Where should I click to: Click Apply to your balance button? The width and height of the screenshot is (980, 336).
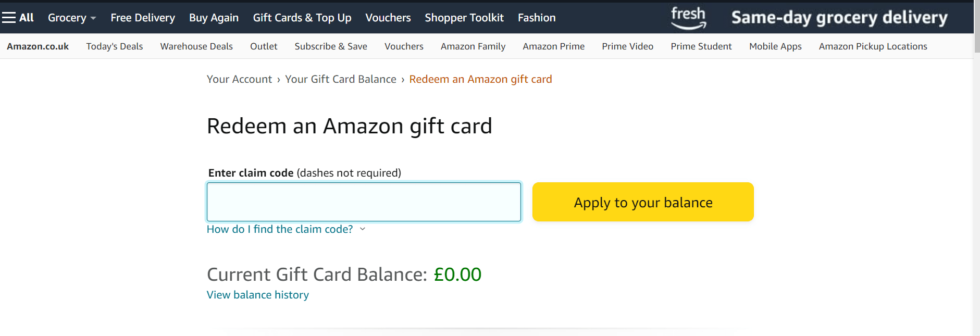point(642,202)
